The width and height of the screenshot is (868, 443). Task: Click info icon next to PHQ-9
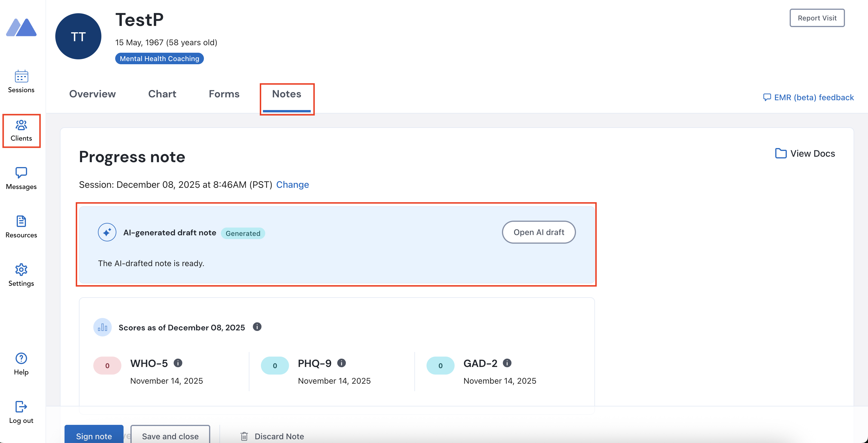pyautogui.click(x=341, y=363)
